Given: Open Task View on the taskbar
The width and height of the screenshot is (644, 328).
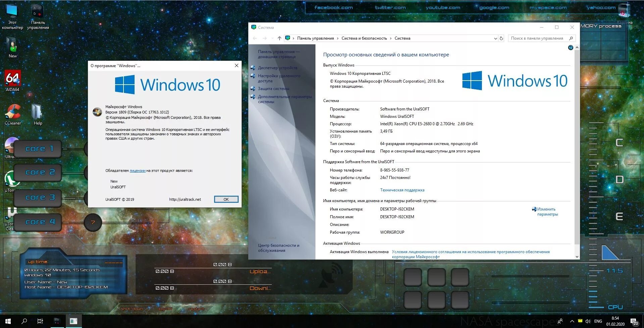Looking at the screenshot, I should point(40,321).
